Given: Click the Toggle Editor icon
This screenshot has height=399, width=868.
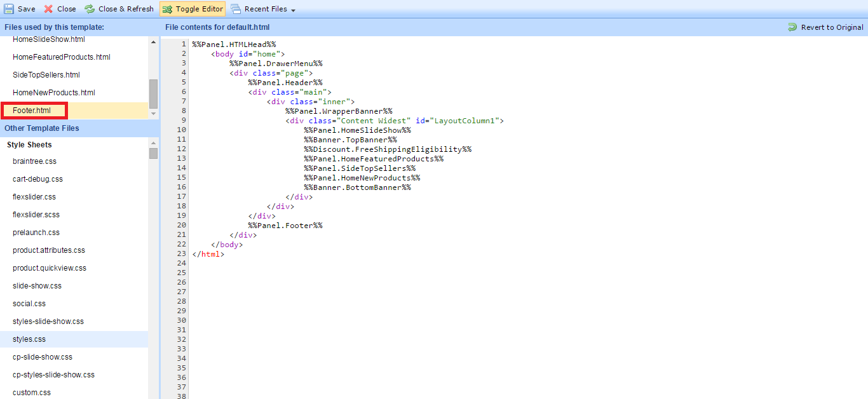Looking at the screenshot, I should click(x=167, y=9).
